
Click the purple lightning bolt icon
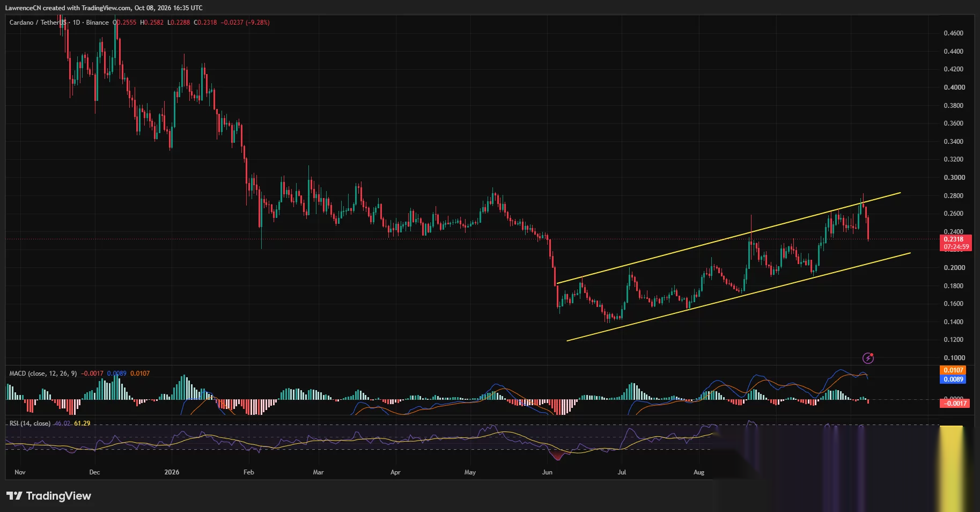pos(868,358)
